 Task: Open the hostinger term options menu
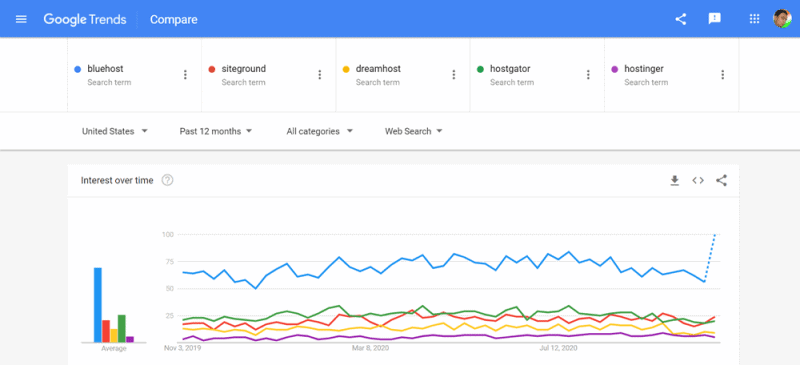[x=722, y=75]
